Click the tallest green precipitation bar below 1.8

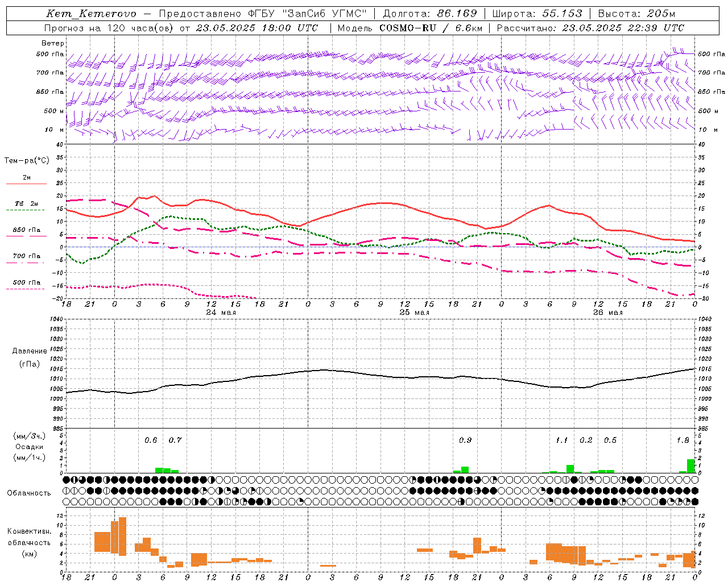(691, 466)
